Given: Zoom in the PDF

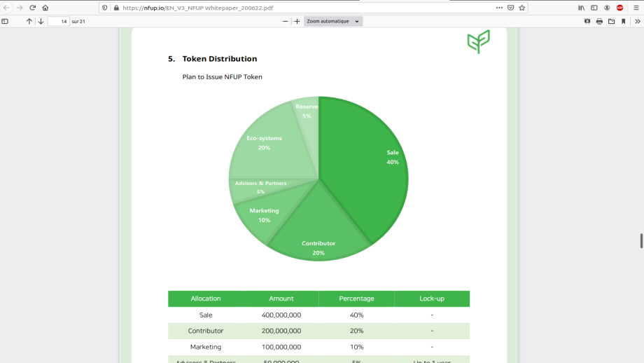Looking at the screenshot, I should pyautogui.click(x=297, y=22).
